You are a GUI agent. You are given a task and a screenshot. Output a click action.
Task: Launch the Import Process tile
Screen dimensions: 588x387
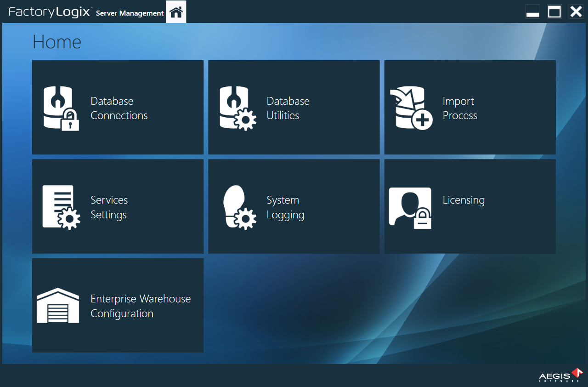[x=470, y=107]
